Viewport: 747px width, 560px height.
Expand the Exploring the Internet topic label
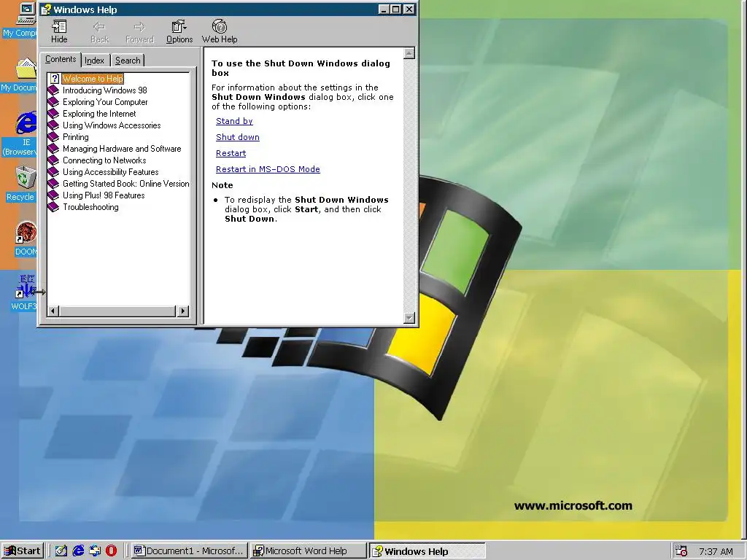(x=99, y=113)
